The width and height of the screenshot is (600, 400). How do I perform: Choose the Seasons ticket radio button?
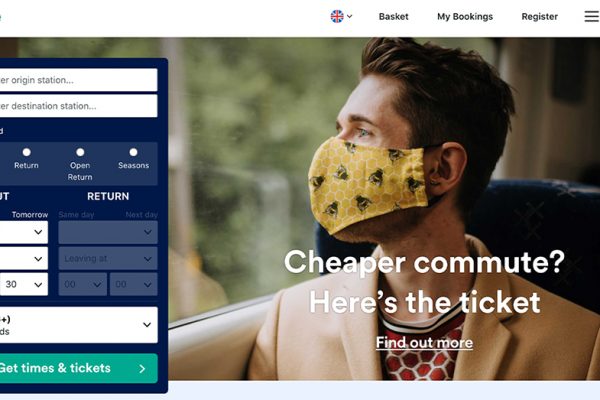point(133,152)
